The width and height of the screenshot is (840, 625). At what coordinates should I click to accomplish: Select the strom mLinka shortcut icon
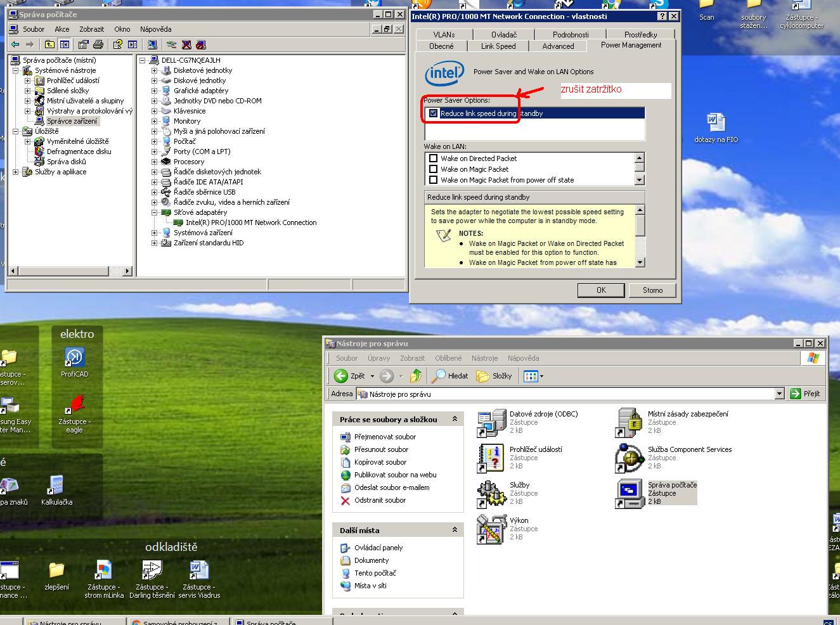(104, 570)
